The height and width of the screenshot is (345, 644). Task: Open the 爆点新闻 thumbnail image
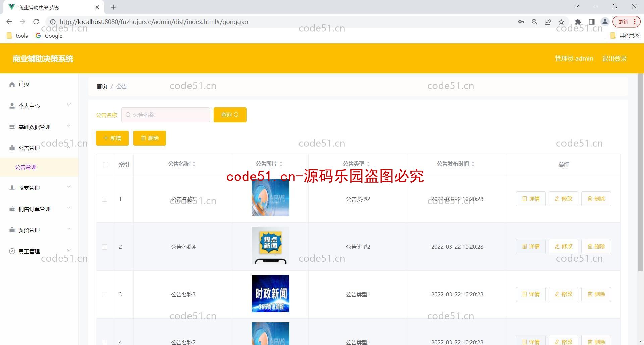[271, 246]
